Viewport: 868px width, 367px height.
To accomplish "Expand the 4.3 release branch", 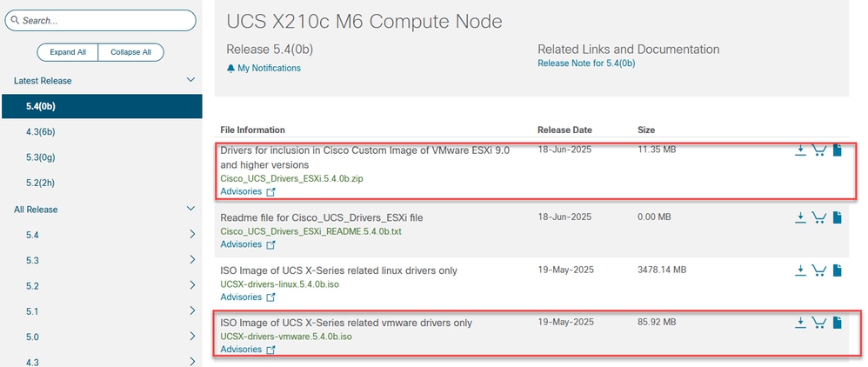I will pyautogui.click(x=192, y=362).
